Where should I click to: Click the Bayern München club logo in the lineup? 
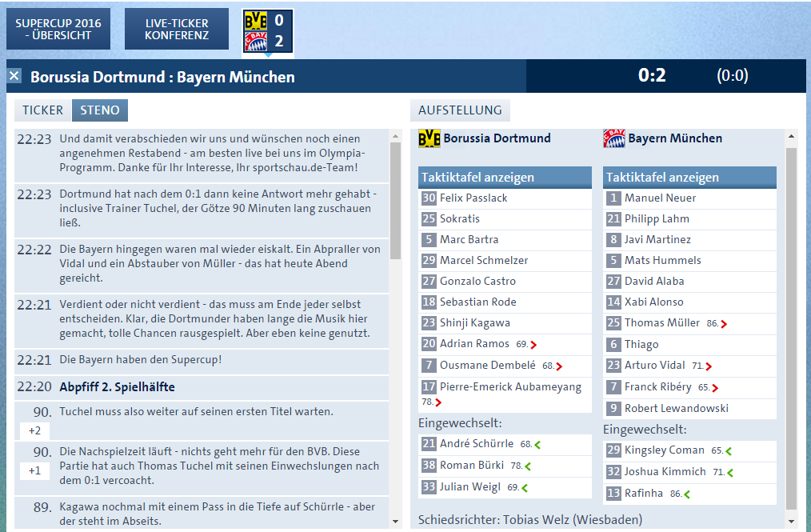tap(614, 138)
